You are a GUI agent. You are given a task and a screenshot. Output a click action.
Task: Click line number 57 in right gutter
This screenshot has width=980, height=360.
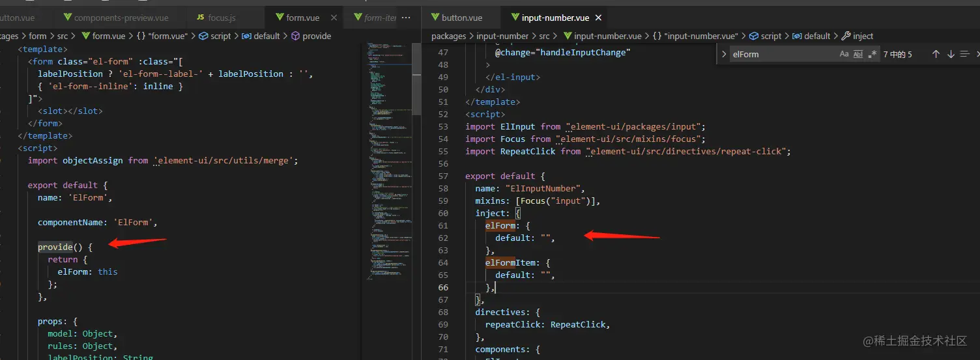(444, 176)
